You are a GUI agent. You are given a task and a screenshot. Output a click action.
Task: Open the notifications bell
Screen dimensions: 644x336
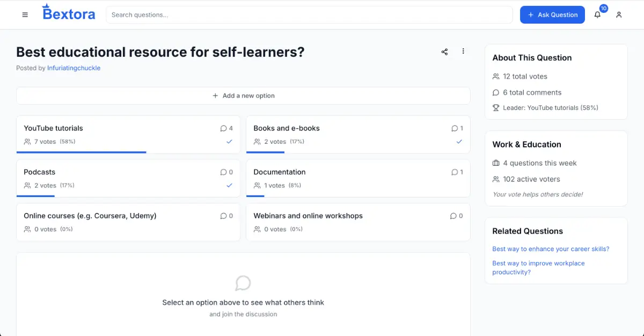pyautogui.click(x=597, y=15)
